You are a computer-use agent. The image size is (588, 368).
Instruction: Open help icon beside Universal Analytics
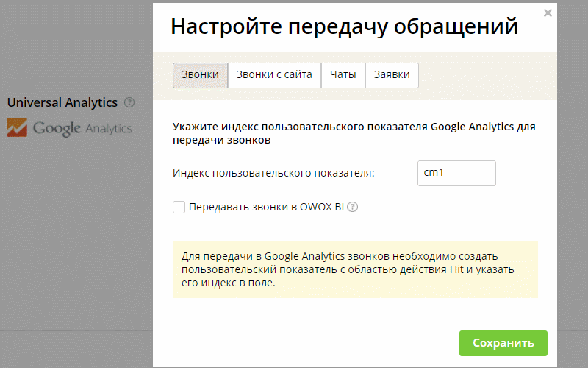[129, 102]
